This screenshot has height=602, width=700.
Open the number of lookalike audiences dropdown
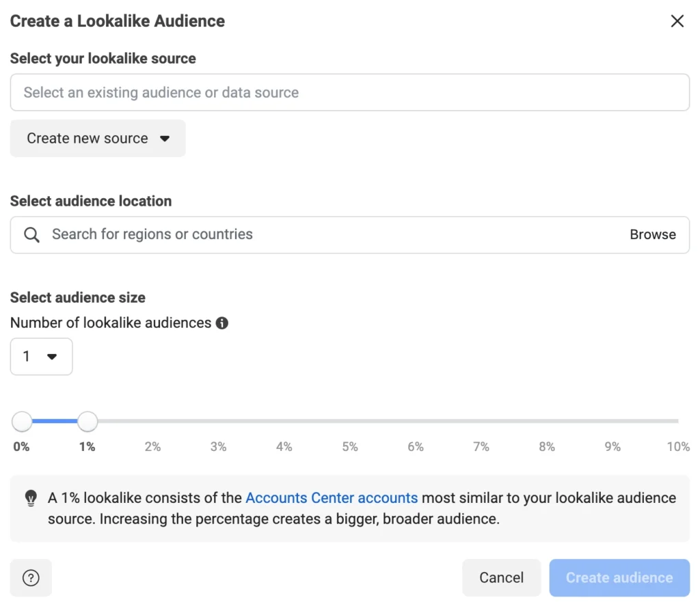pos(41,356)
